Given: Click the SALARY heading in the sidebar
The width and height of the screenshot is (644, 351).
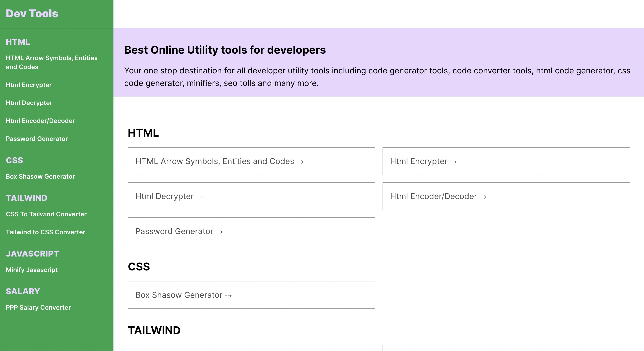Looking at the screenshot, I should (23, 292).
